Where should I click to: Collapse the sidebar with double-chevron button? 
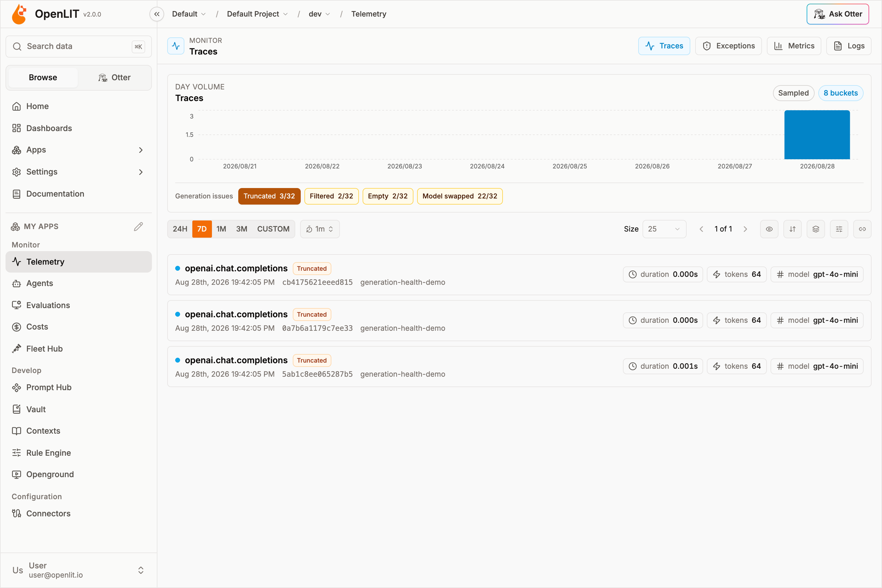pyautogui.click(x=157, y=14)
